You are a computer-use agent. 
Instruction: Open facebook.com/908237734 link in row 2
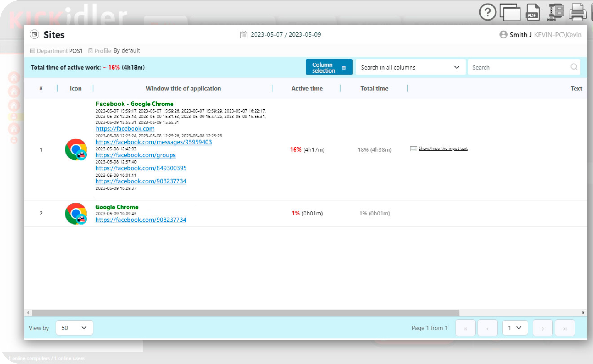[x=141, y=220]
